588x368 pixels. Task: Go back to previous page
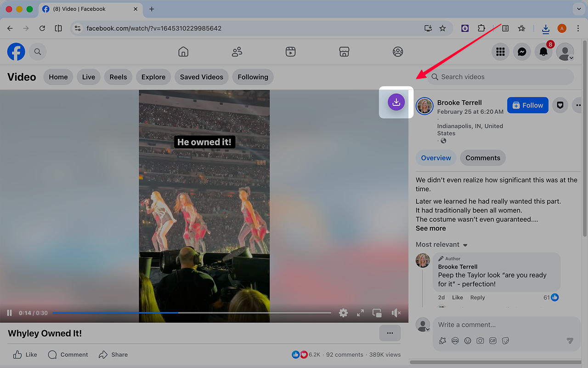(10, 29)
